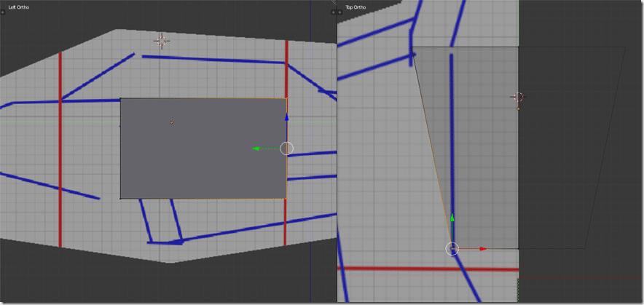Click the area split corner widget above Top Ortho
Screen dimensions: 644x305
pos(334,2)
